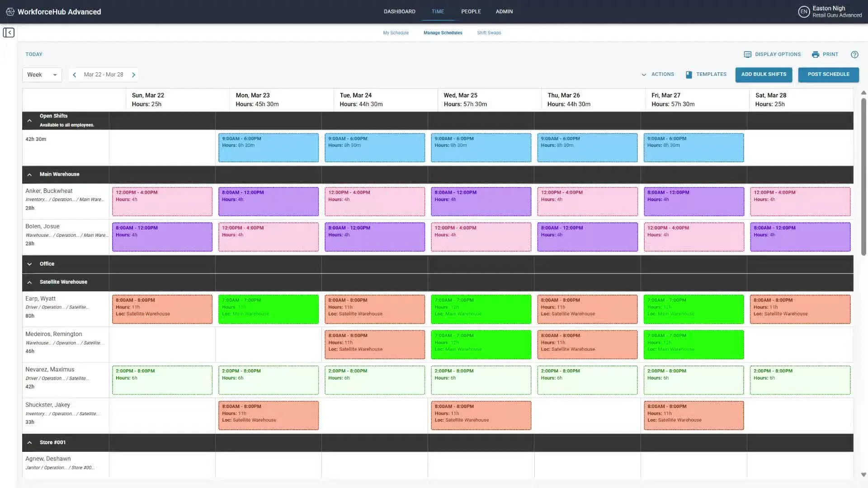Collapse the Main Warehouse section
868x488 pixels.
point(29,174)
